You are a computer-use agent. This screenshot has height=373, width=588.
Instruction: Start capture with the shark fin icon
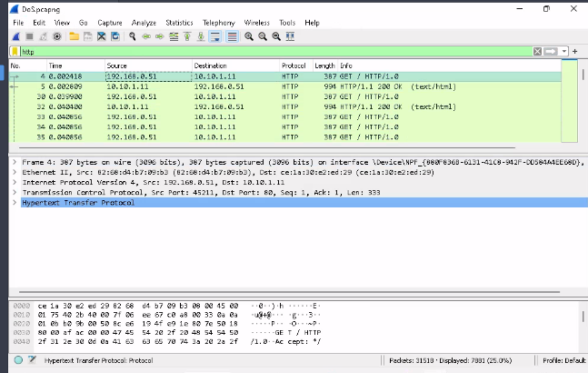16,36
